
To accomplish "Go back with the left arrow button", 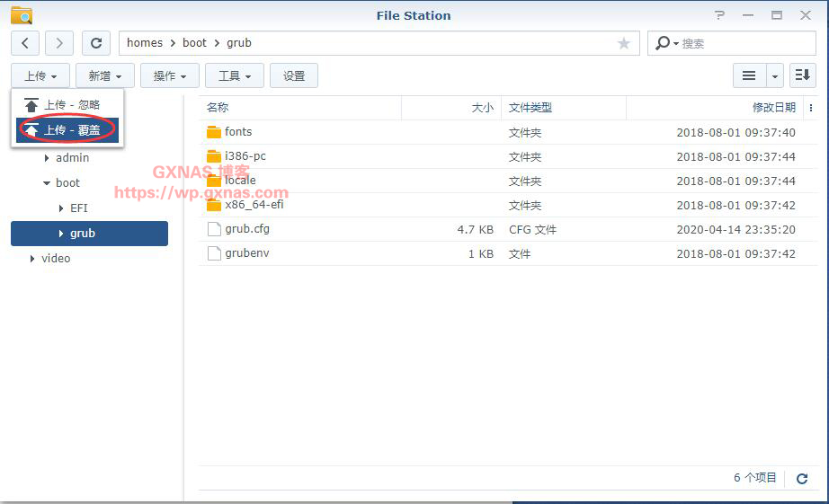I will 25,43.
